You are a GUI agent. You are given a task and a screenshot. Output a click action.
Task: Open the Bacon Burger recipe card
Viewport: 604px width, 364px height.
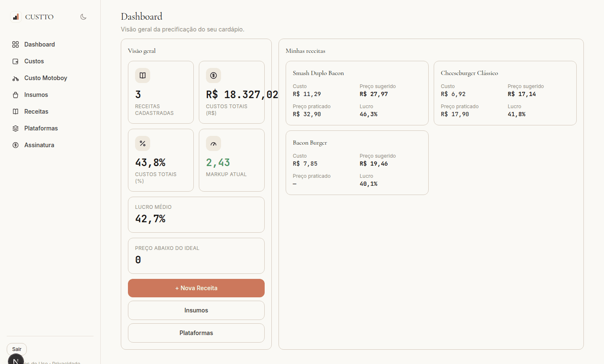click(x=357, y=163)
